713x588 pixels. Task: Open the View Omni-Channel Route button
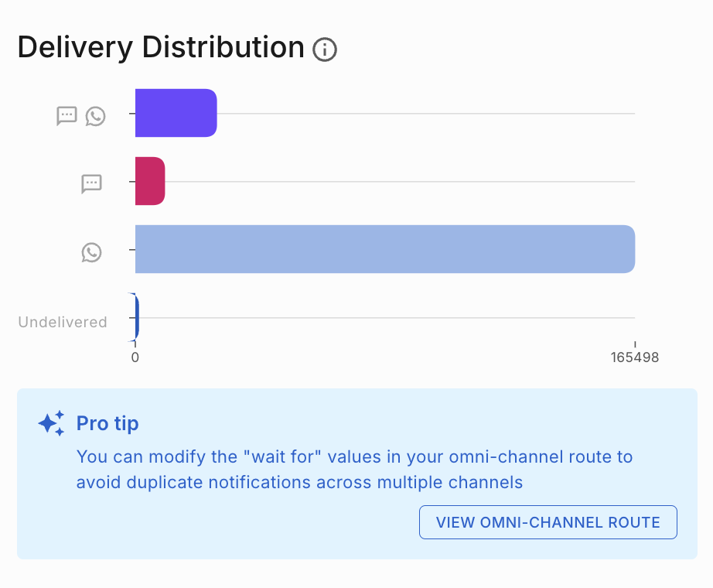(x=548, y=522)
